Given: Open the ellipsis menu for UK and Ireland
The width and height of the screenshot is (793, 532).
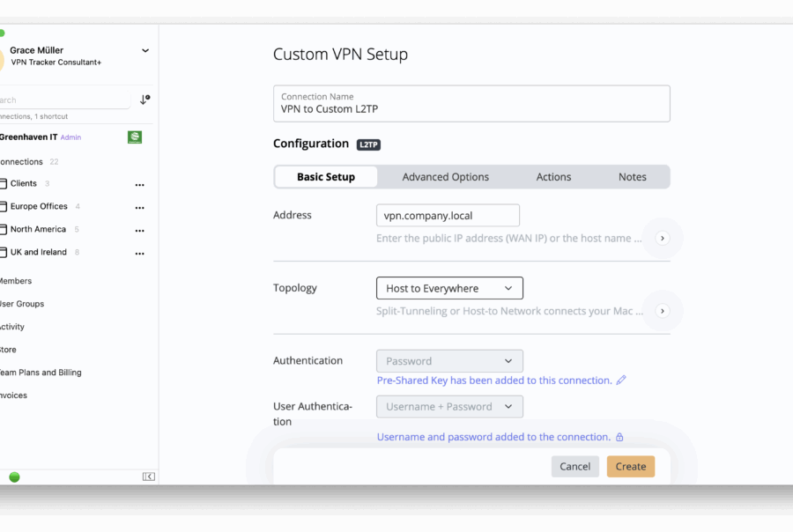Looking at the screenshot, I should [x=139, y=253].
